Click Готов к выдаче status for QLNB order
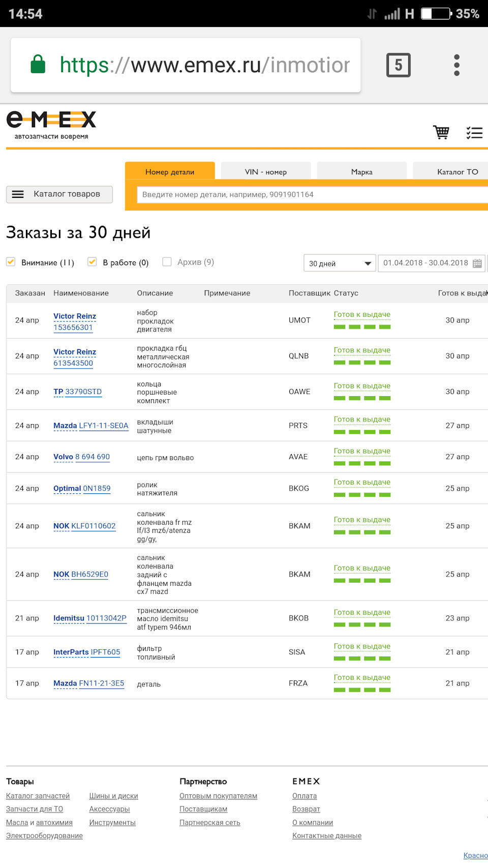The height and width of the screenshot is (868, 488). tap(362, 350)
